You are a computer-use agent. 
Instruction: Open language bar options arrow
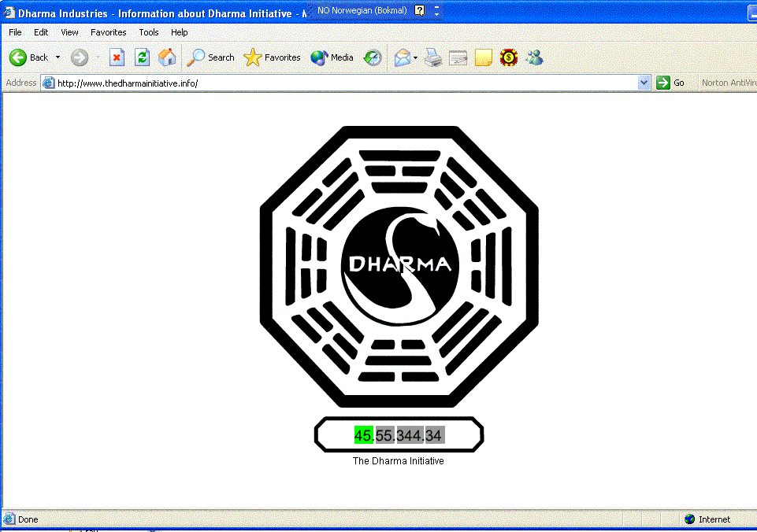pos(436,11)
